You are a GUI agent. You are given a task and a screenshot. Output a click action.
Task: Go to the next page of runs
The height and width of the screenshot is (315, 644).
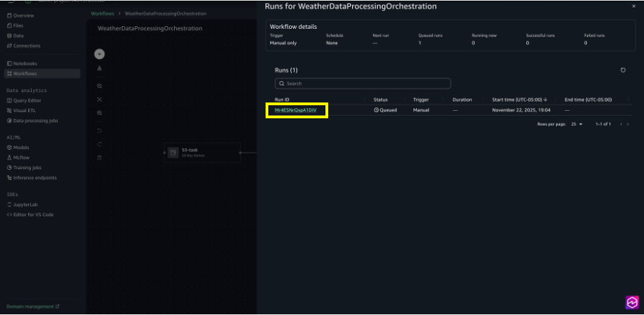point(627,124)
